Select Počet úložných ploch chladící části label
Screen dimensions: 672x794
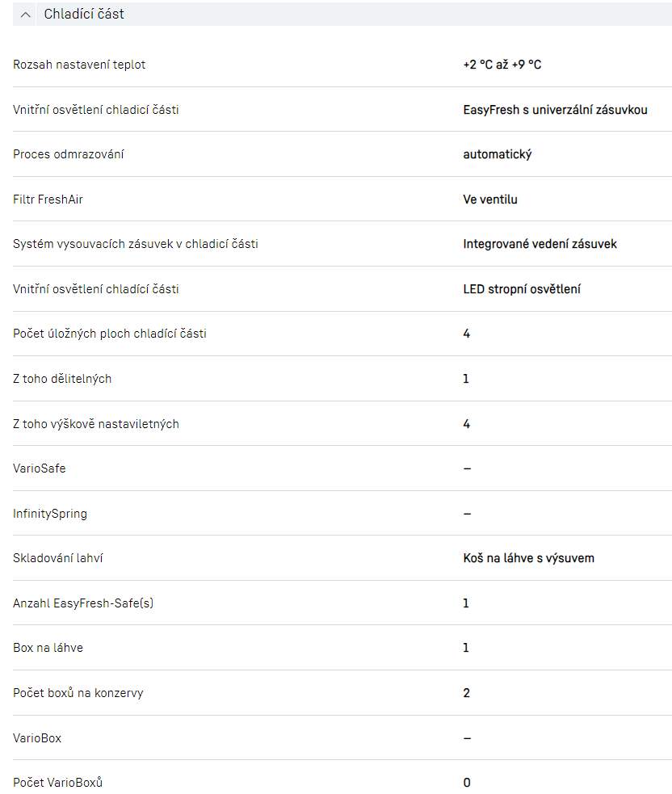tap(110, 334)
